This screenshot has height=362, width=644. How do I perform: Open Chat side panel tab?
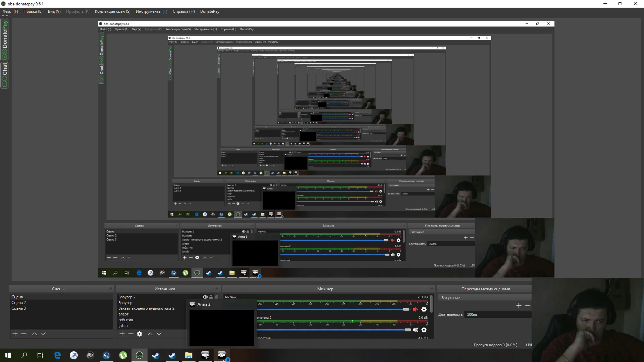point(5,75)
